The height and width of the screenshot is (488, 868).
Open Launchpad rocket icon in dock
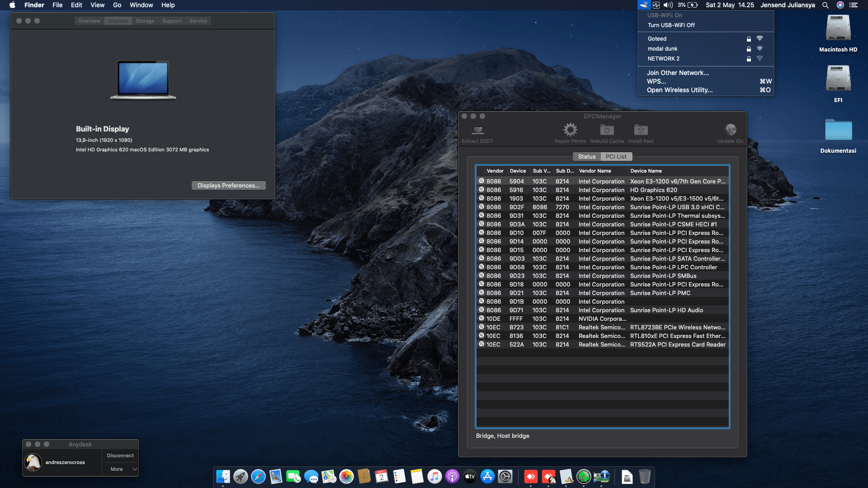click(x=241, y=476)
